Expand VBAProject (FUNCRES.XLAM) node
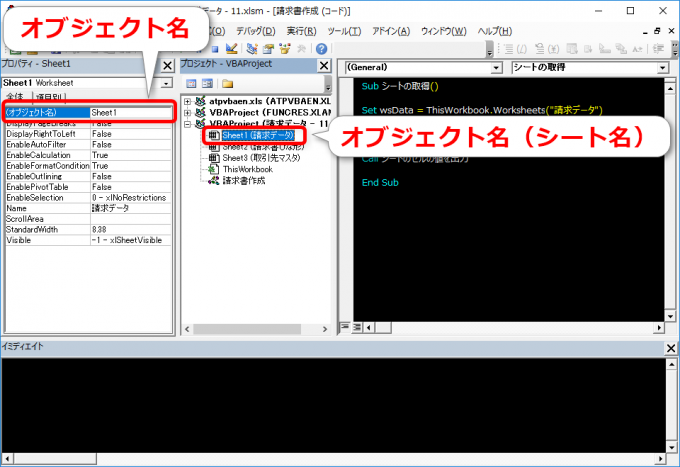The width and height of the screenshot is (680, 467). point(187,113)
